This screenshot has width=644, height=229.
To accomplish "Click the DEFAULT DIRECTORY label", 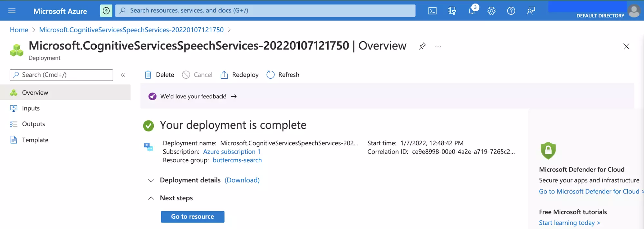I will (600, 15).
